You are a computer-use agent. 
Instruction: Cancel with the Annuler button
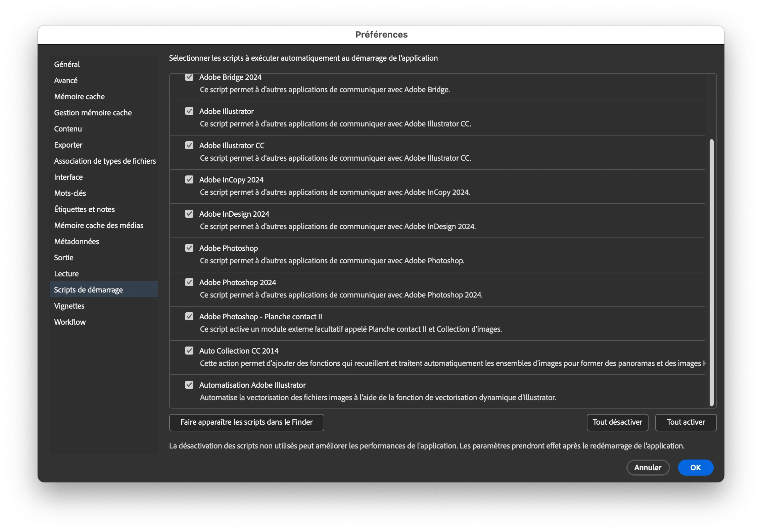point(648,468)
